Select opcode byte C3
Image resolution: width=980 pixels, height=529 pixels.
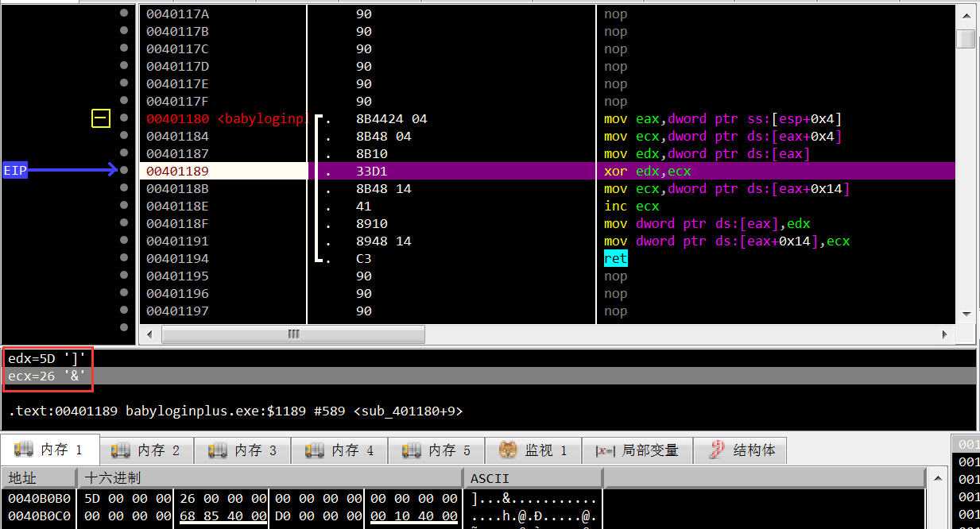point(363,258)
